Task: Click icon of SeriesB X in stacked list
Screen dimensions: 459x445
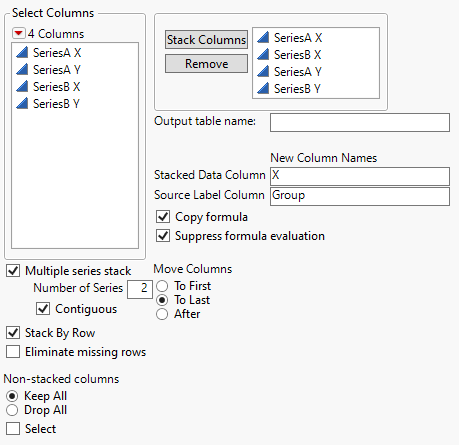Action: pos(263,54)
